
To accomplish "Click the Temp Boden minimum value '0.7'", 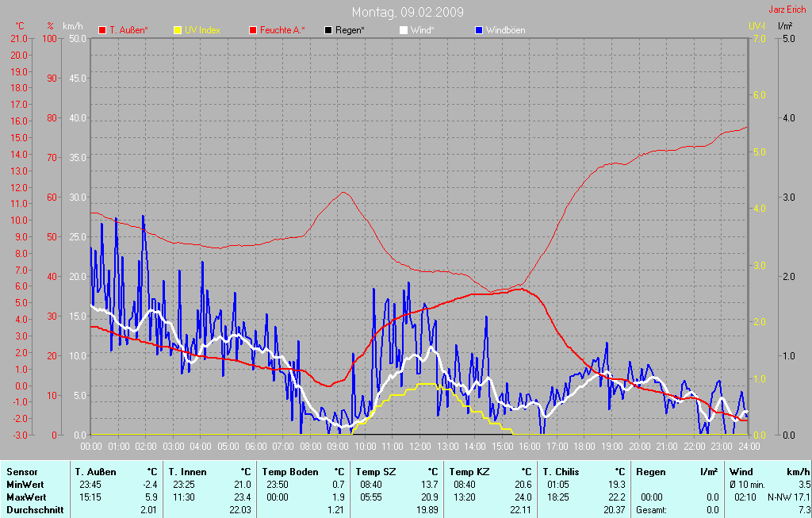I will pyautogui.click(x=338, y=485).
